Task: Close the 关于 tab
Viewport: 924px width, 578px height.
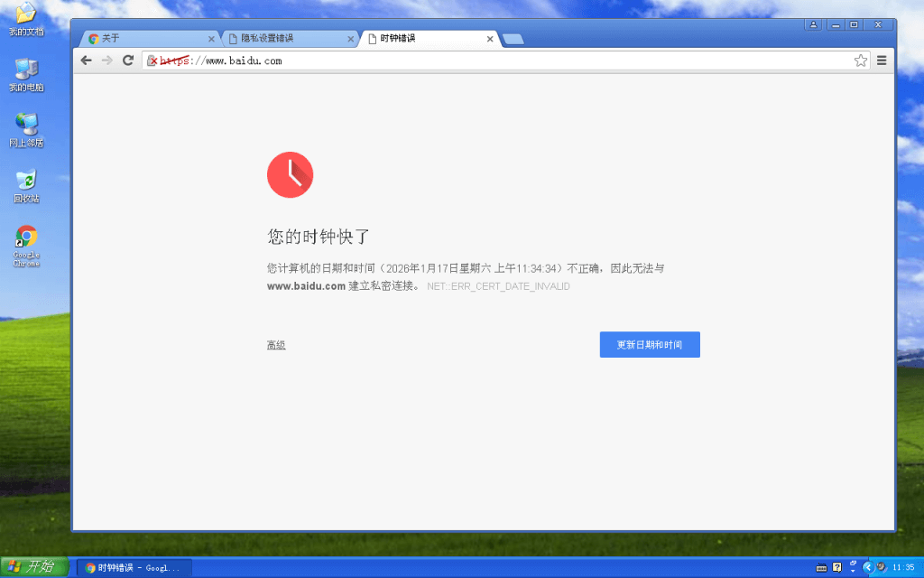Action: point(211,39)
